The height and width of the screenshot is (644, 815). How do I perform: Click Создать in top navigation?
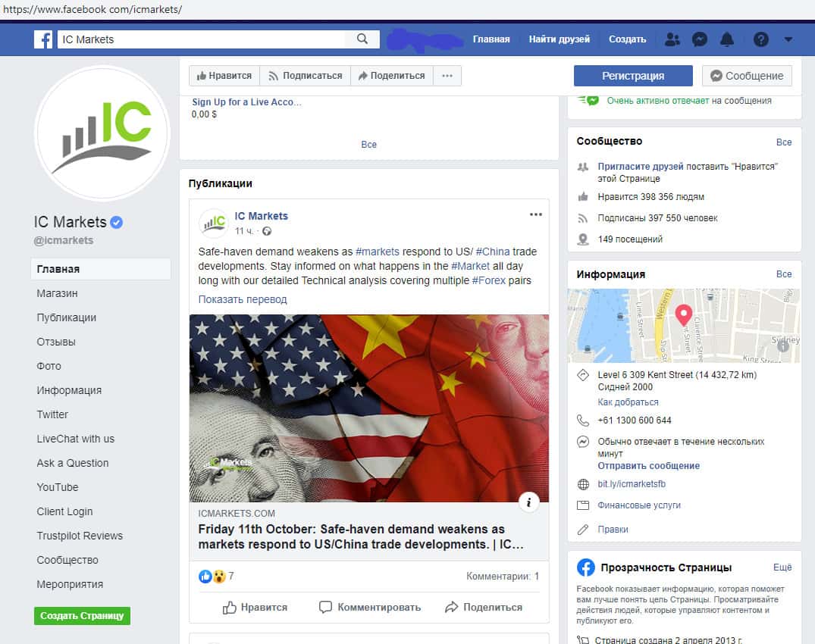[x=628, y=39]
